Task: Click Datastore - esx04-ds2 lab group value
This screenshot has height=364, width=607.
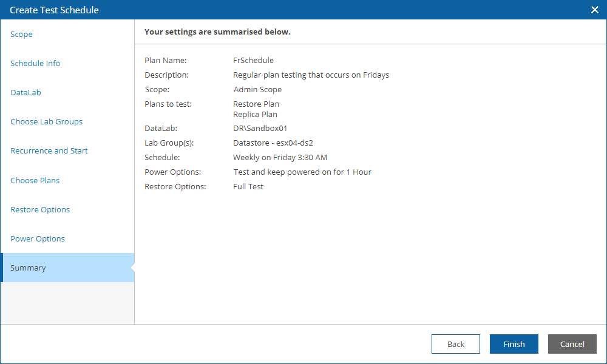Action: (x=273, y=143)
